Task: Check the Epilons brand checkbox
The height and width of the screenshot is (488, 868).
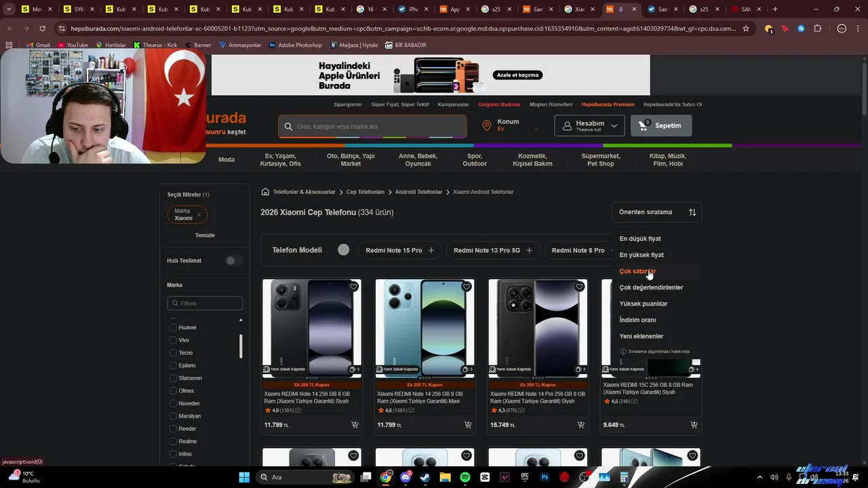Action: coord(173,365)
